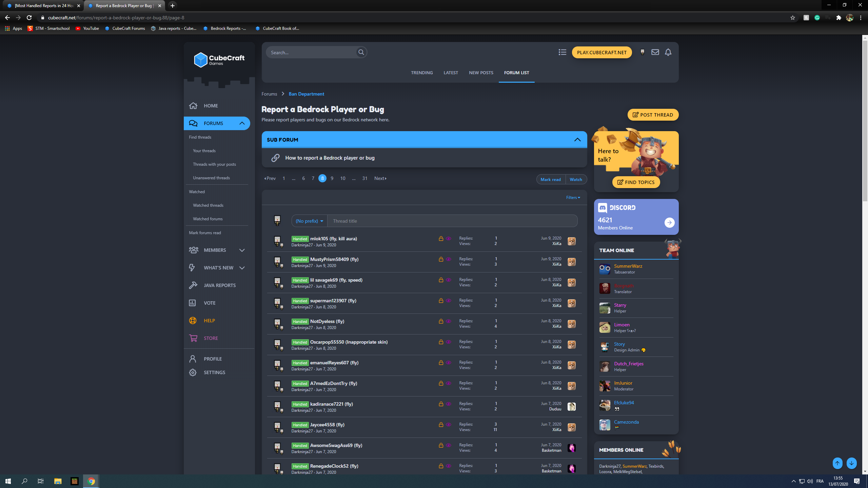Collapse the Forums sidebar section

pyautogui.click(x=242, y=123)
